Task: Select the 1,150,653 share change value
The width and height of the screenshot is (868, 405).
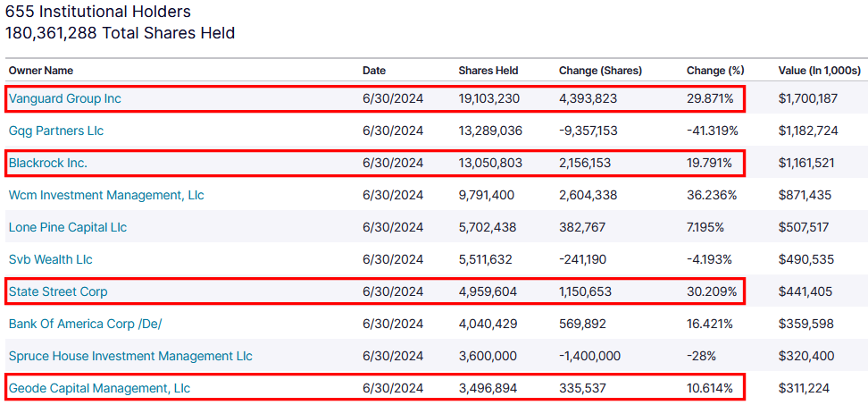Action: [x=586, y=292]
